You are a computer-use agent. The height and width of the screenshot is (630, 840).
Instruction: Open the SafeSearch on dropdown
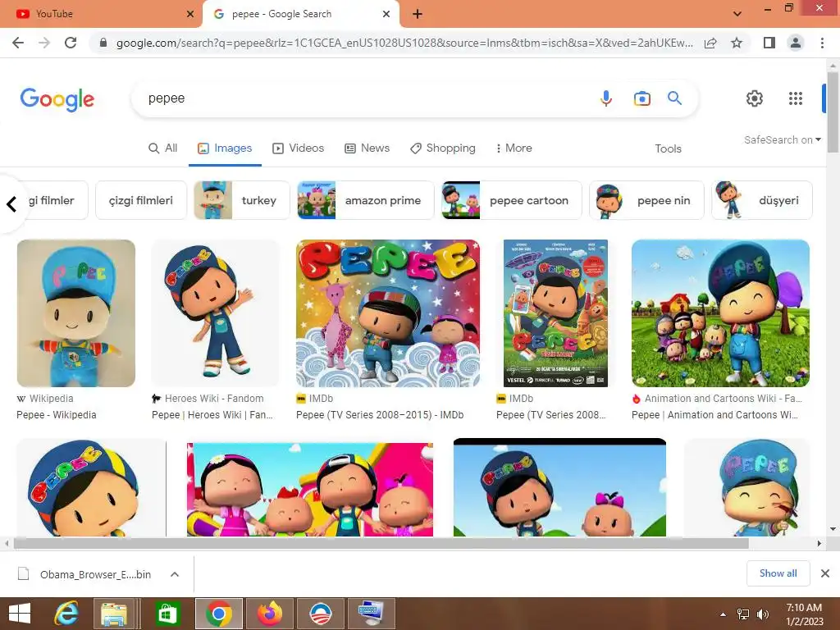pos(782,139)
